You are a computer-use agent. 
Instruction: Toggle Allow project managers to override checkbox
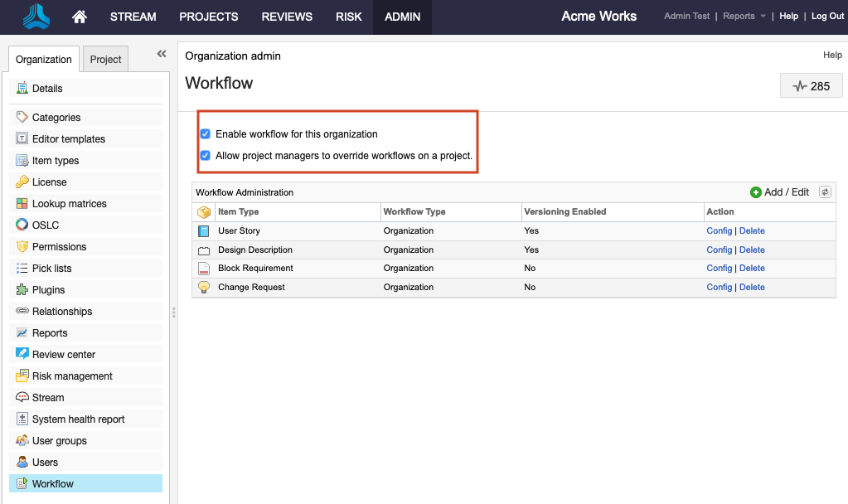tap(205, 155)
